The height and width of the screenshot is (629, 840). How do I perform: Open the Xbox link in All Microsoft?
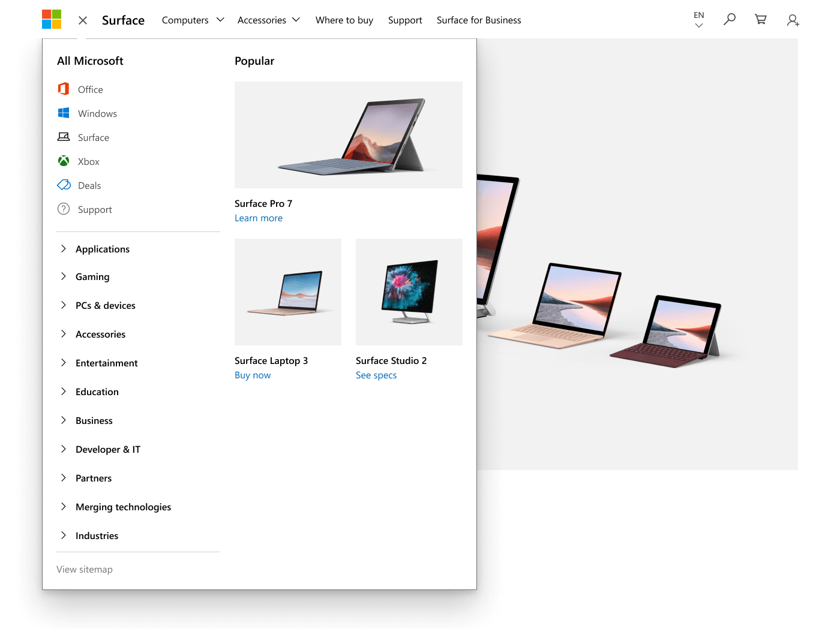click(x=89, y=161)
